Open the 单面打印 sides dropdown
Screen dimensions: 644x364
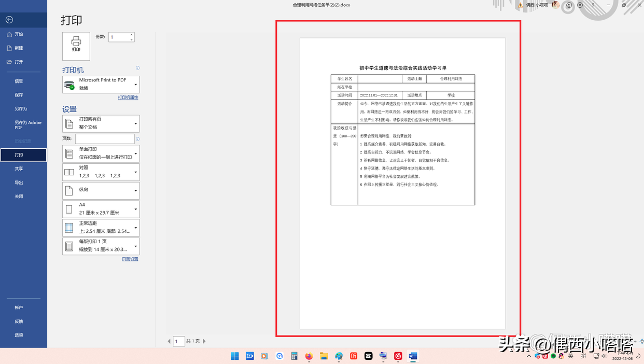point(101,153)
